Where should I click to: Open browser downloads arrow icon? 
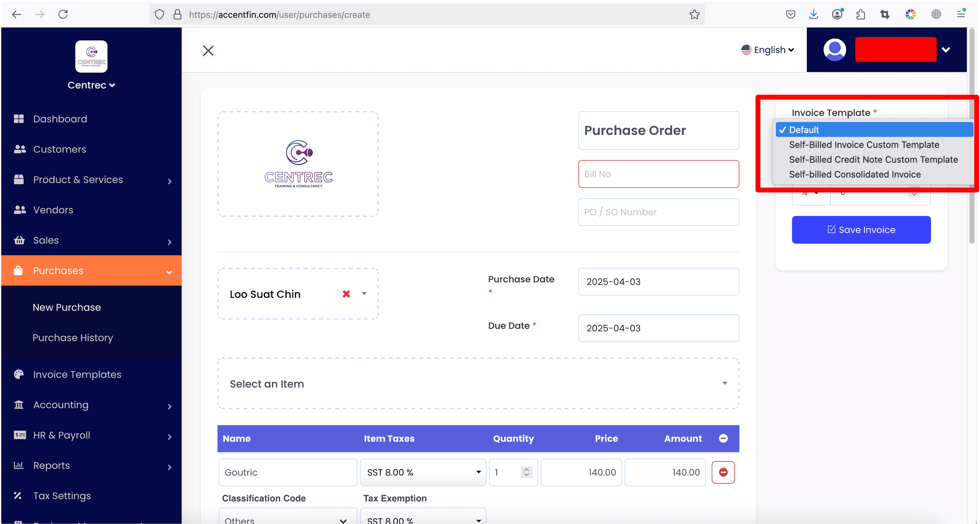(813, 15)
